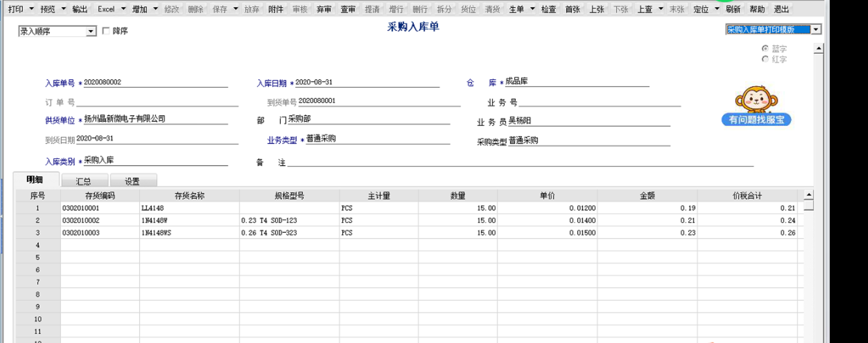The width and height of the screenshot is (868, 343).
Task: Click the 输出 toolbar button
Action: tap(80, 9)
